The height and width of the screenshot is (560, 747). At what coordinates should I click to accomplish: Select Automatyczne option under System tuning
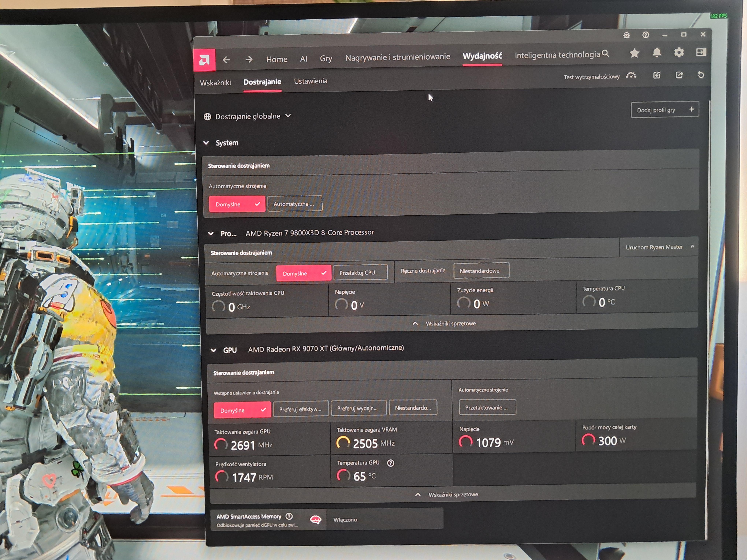coord(295,204)
